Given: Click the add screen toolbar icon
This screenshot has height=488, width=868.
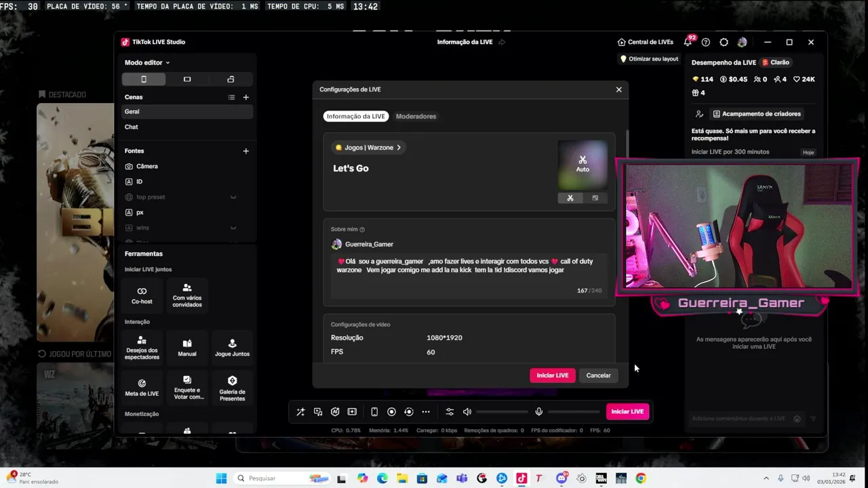Looking at the screenshot, I should (352, 412).
